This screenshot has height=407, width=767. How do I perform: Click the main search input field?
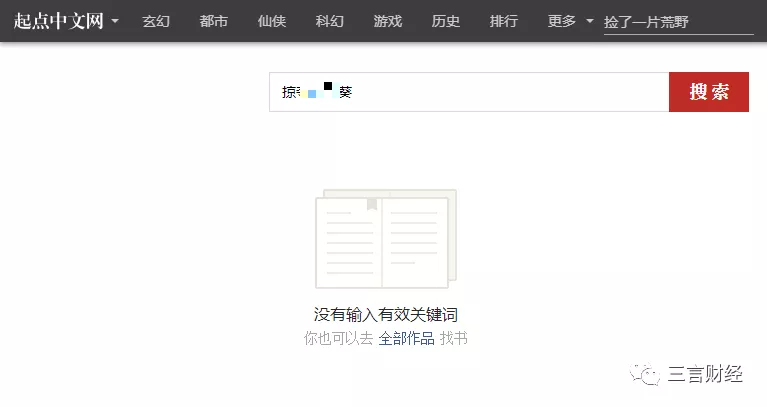(x=469, y=92)
